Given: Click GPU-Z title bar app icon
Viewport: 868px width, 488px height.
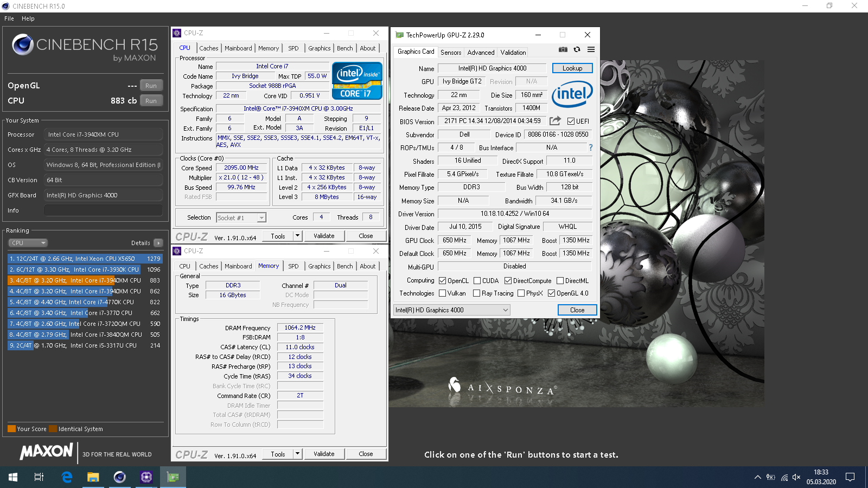Looking at the screenshot, I should (x=400, y=35).
